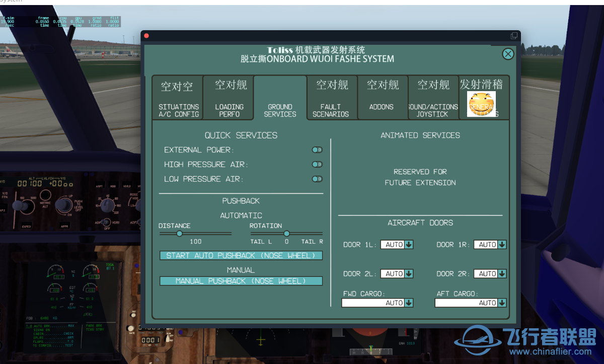Screen dimensions: 604x364
Task: Switch to the ADDONS tab
Action: (x=383, y=98)
